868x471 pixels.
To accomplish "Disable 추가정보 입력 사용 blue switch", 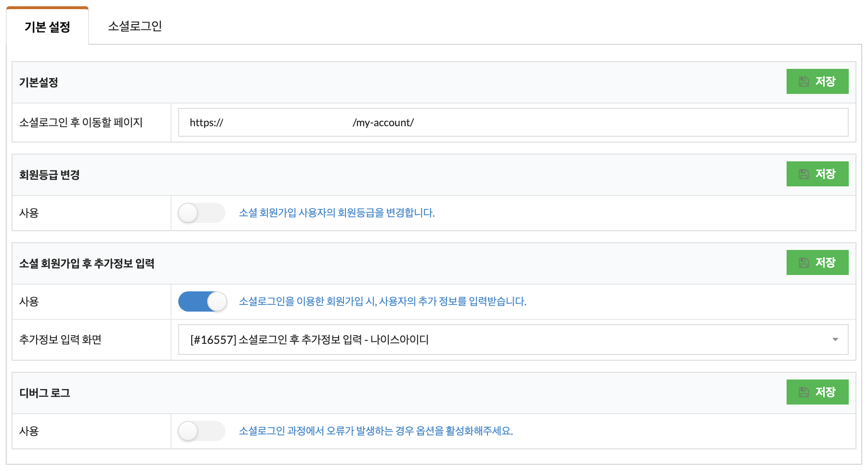I will pyautogui.click(x=202, y=301).
